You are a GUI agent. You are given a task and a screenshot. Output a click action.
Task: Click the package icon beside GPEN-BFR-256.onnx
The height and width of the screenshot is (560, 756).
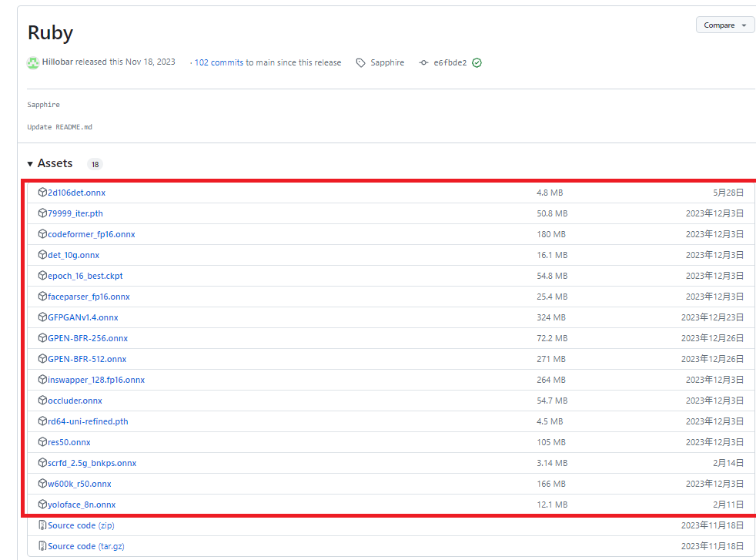(42, 337)
